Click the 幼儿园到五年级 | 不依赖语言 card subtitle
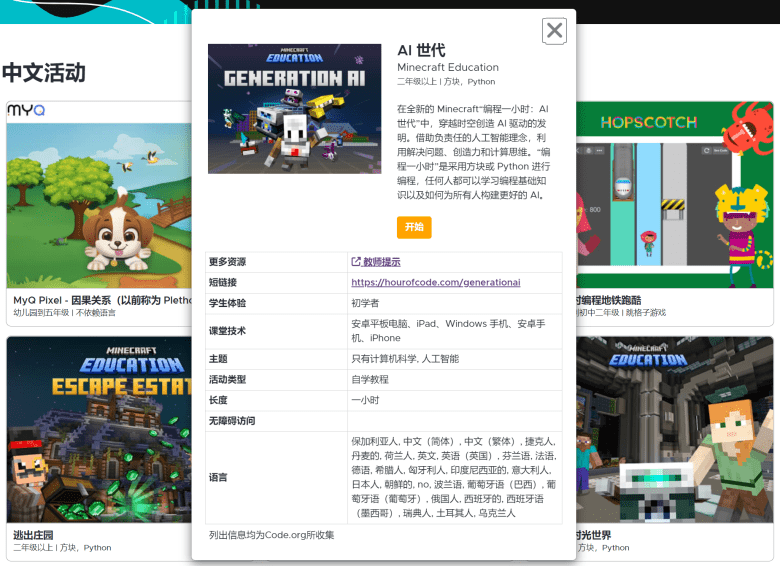 click(64, 312)
